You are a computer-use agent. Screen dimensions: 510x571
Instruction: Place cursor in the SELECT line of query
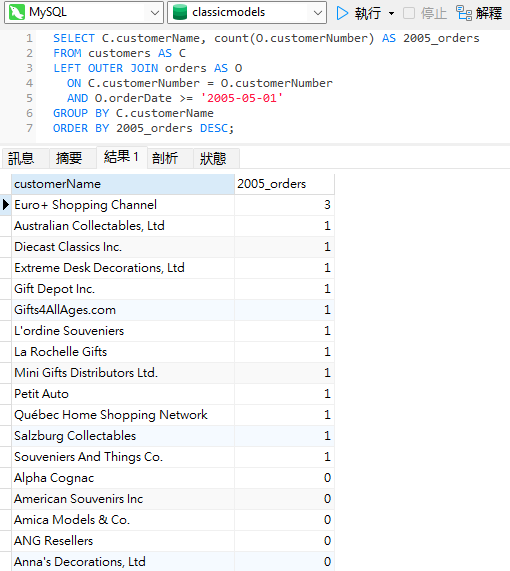[x=266, y=38]
